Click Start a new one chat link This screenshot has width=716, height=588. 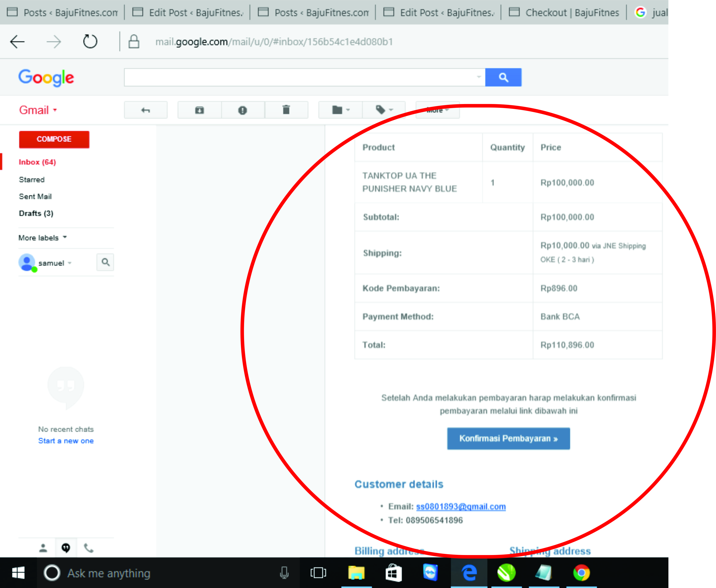(66, 441)
